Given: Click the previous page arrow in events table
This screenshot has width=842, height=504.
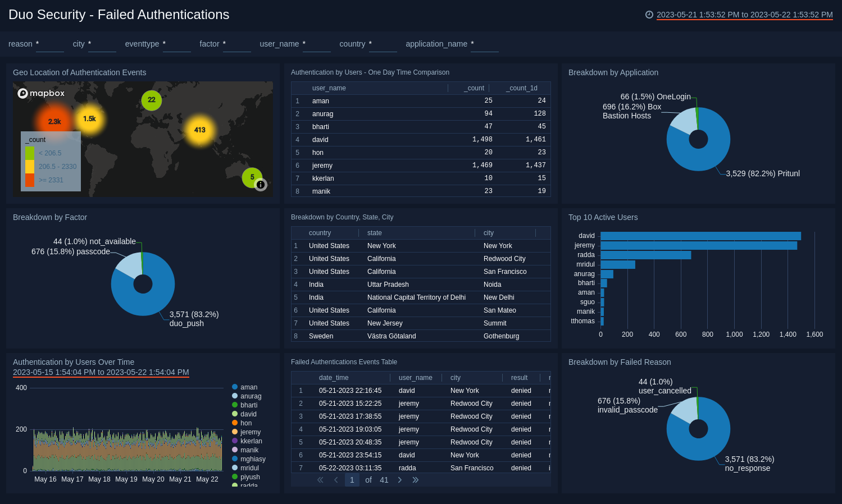Looking at the screenshot, I should 336,480.
